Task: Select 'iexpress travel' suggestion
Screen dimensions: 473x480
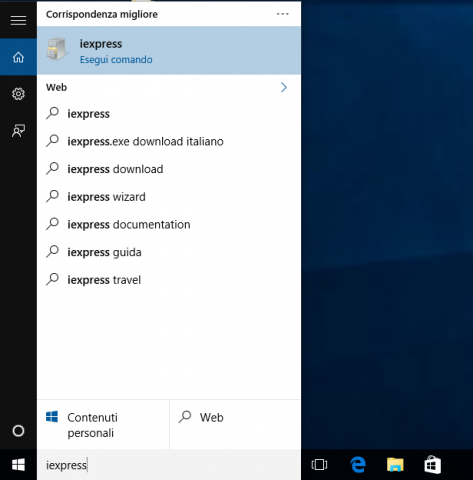Action: coord(169,280)
